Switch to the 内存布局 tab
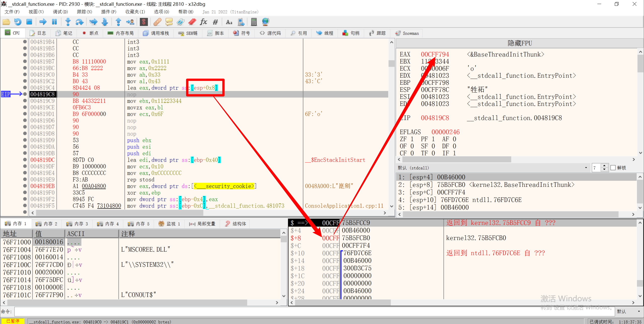This screenshot has height=324, width=644. pyautogui.click(x=121, y=33)
